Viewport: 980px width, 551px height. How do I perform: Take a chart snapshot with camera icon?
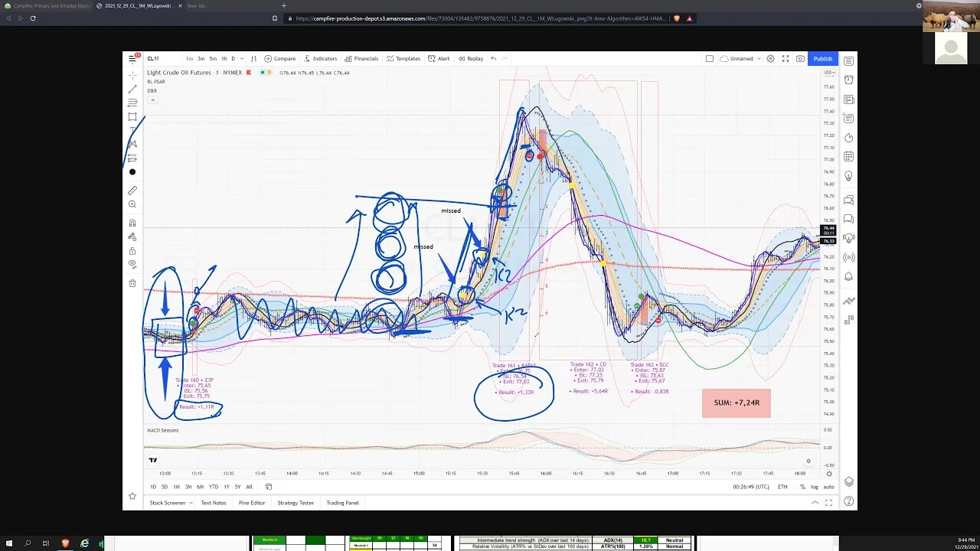coord(800,58)
